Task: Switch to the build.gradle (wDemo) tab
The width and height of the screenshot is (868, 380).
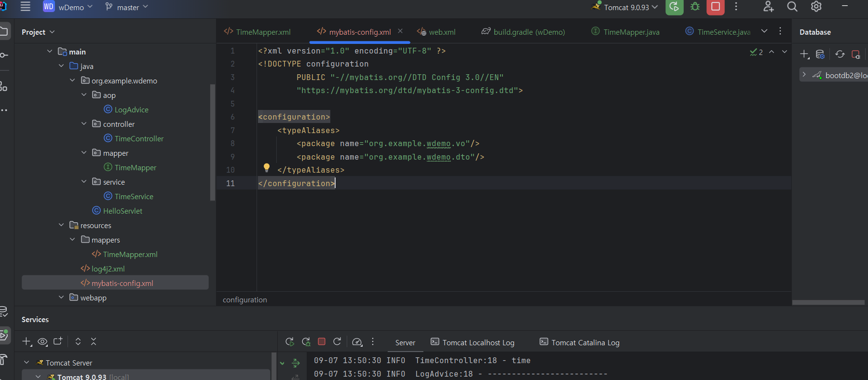Action: (x=523, y=32)
